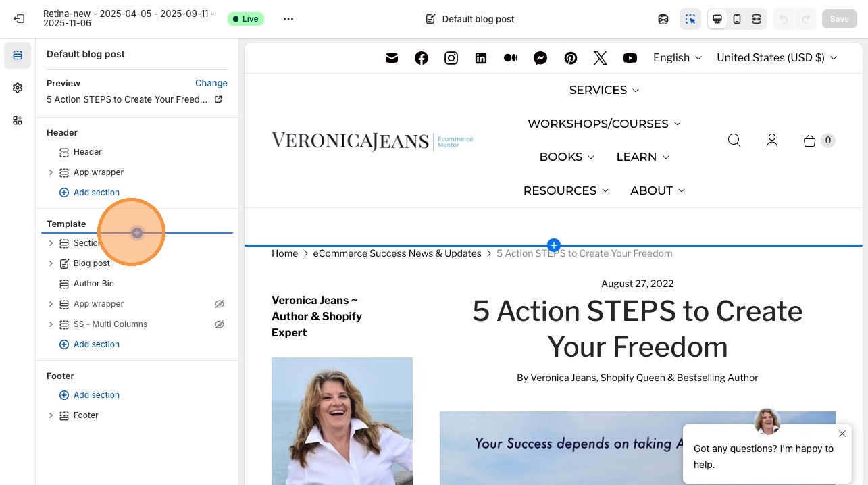Close the chat help popup
Image resolution: width=868 pixels, height=485 pixels.
pyautogui.click(x=842, y=434)
